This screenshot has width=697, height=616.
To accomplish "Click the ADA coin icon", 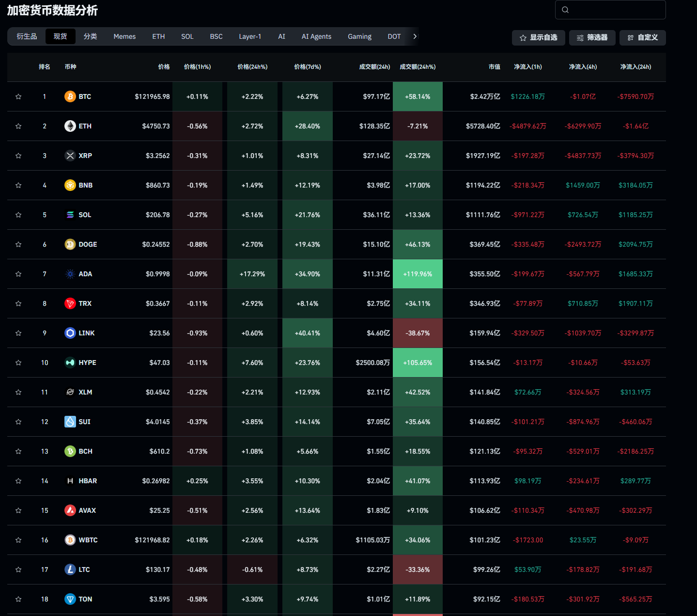I will (70, 274).
